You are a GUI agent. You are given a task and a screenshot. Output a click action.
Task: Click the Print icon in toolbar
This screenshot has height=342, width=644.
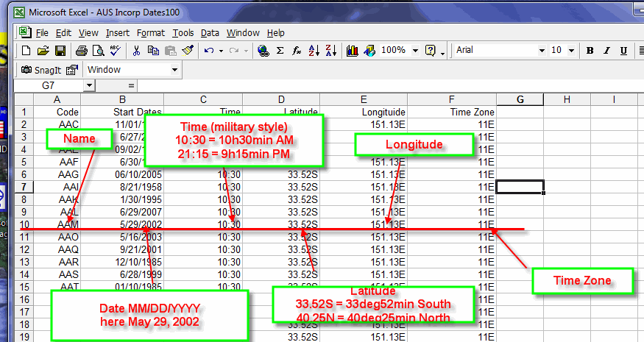pyautogui.click(x=81, y=51)
